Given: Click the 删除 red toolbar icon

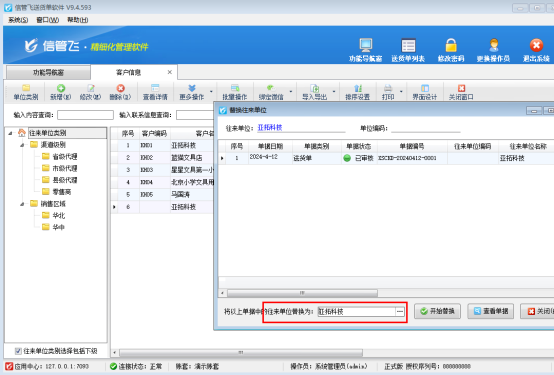Looking at the screenshot, I should (120, 88).
